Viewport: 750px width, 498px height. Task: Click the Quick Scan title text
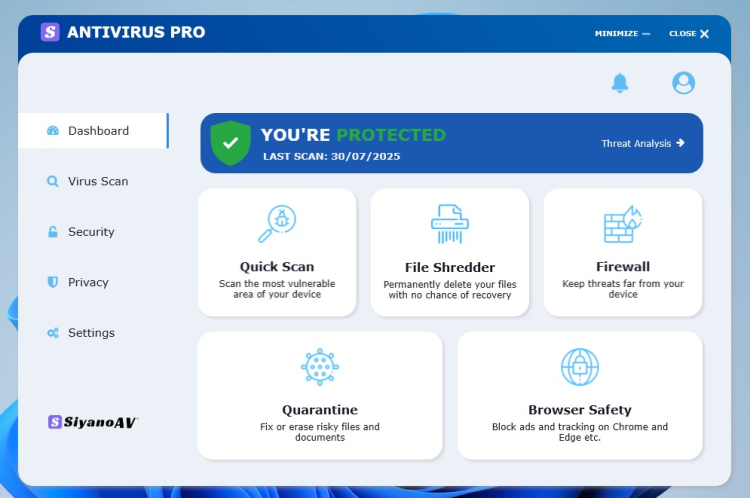point(277,267)
